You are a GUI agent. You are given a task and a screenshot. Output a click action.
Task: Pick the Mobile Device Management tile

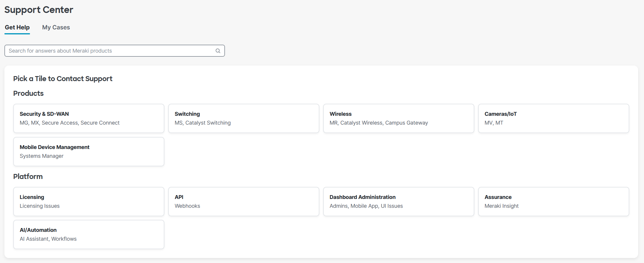tap(89, 151)
